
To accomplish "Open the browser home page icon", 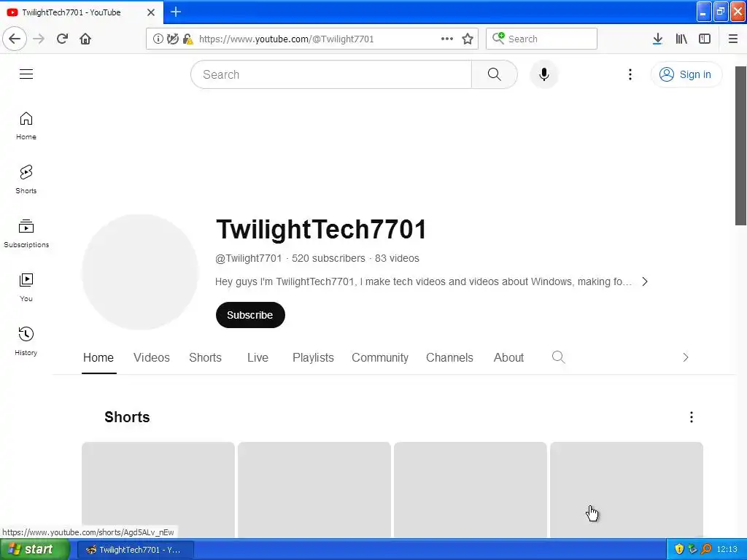I will click(x=85, y=39).
